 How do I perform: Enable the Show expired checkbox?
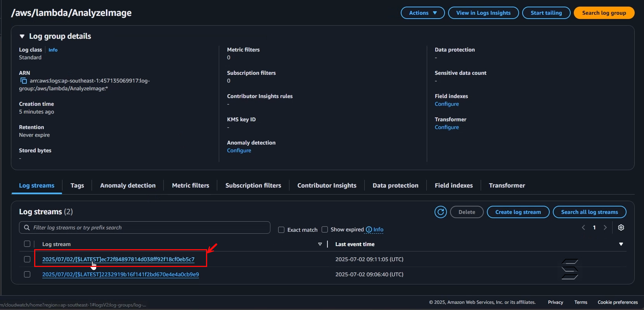click(325, 229)
